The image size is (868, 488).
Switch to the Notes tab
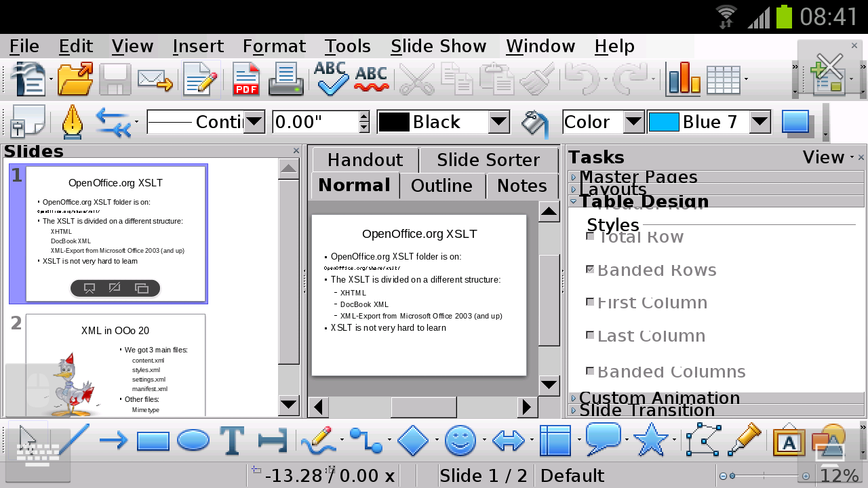pyautogui.click(x=522, y=186)
